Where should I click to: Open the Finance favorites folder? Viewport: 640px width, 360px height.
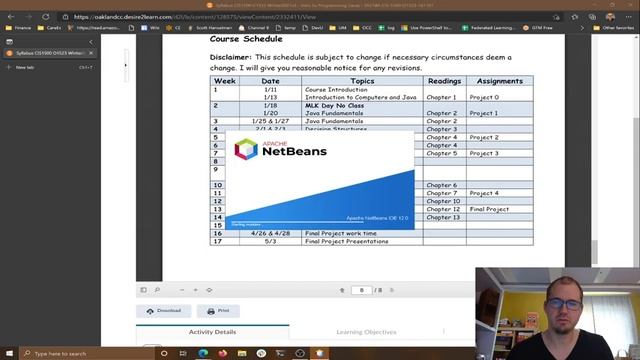[18, 28]
